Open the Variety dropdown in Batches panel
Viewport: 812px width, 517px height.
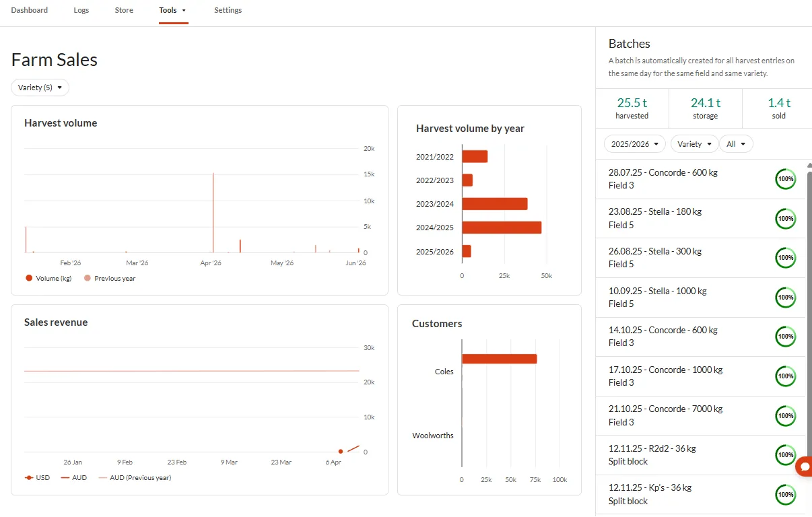tap(694, 144)
